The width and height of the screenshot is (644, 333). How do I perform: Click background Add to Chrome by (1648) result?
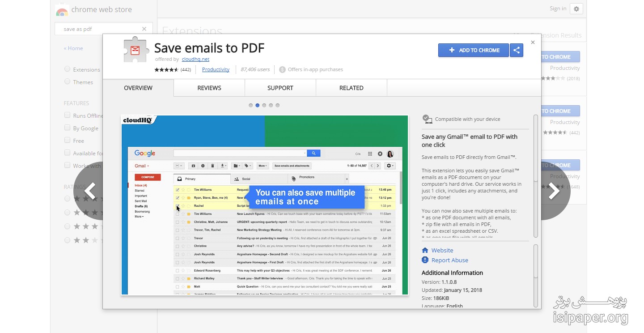pos(560,165)
